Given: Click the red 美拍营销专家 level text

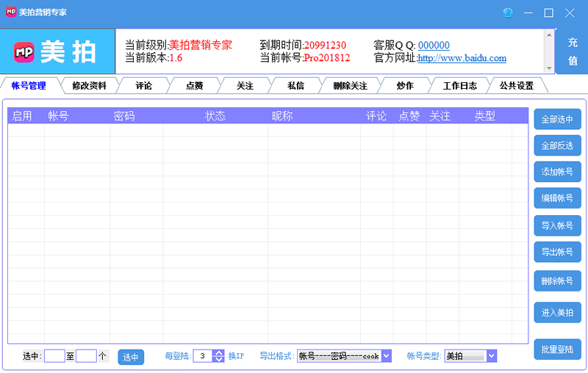Looking at the screenshot, I should (201, 46).
